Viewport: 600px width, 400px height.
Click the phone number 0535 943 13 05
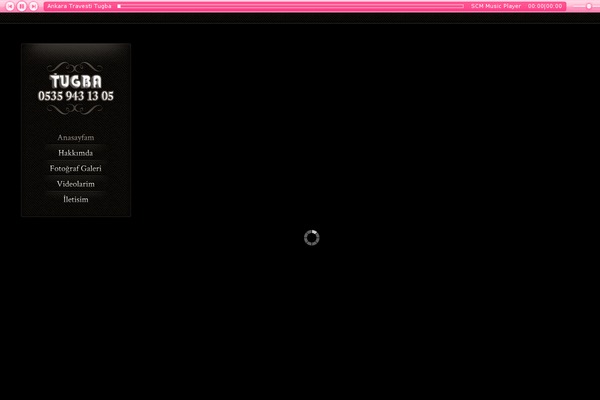click(76, 96)
